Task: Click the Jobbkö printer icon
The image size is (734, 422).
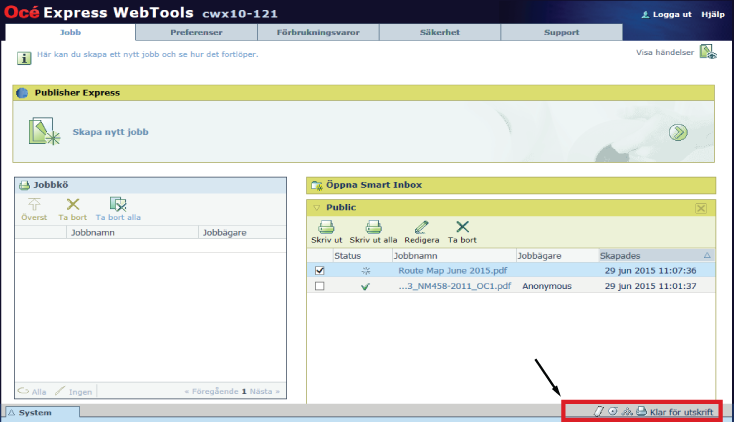Action: tap(24, 185)
